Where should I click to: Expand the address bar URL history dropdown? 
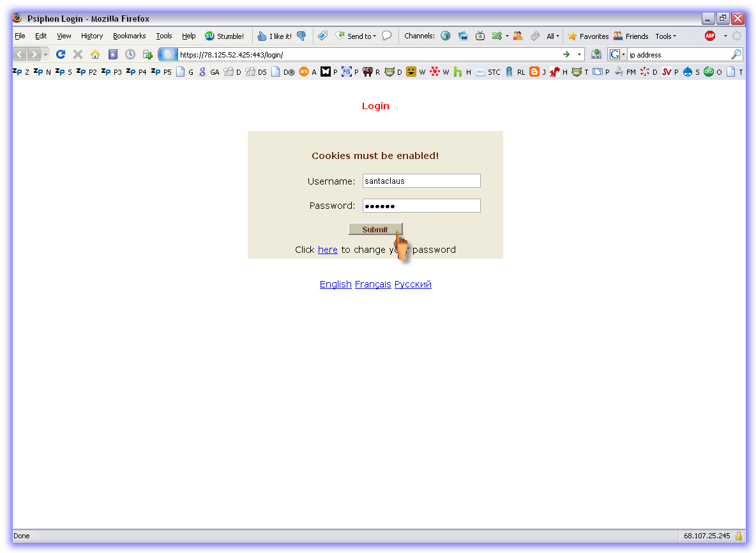(580, 54)
